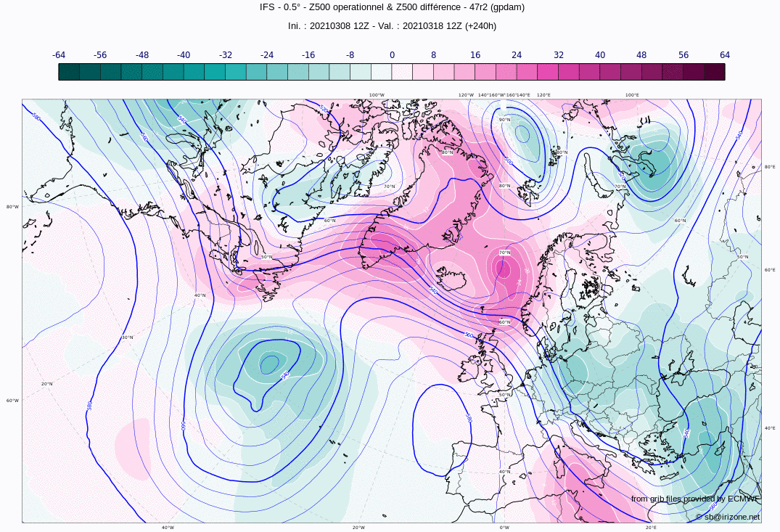Viewport: 780px width, 532px height.
Task: Click the '-56' colorbar label
Action: [100, 54]
